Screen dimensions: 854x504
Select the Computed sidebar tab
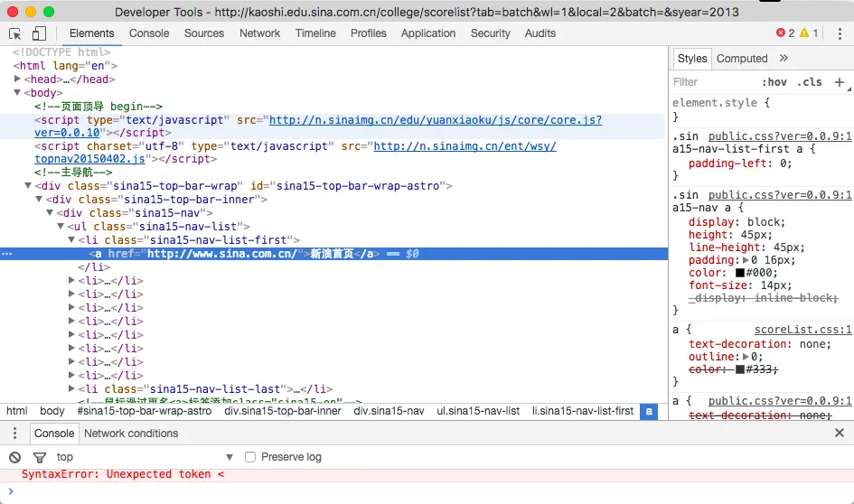coord(742,58)
